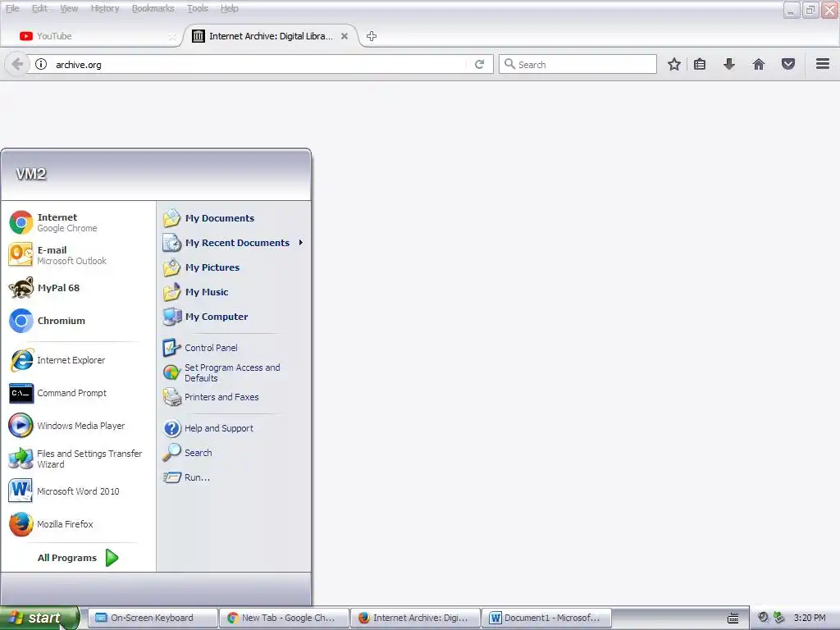Click the Firefox bookmark star icon
The image size is (840, 630).
pos(674,64)
